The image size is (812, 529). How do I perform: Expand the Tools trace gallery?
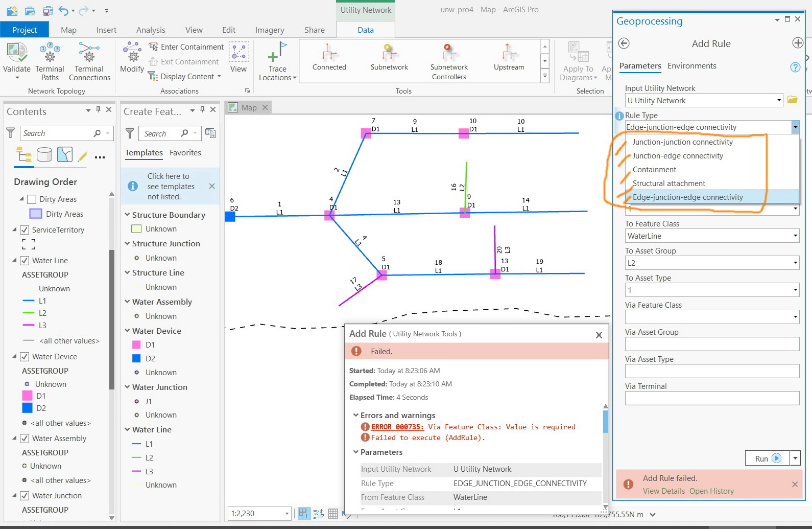tap(545, 76)
